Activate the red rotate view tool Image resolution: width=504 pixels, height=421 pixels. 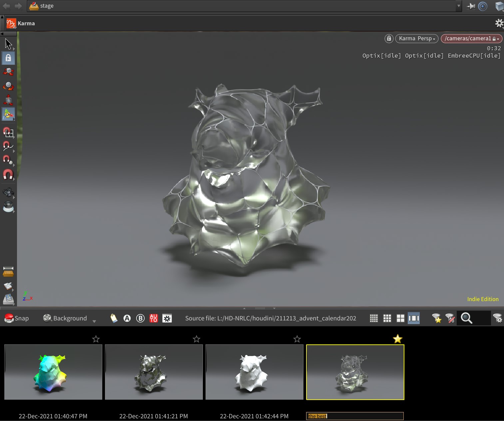8,86
